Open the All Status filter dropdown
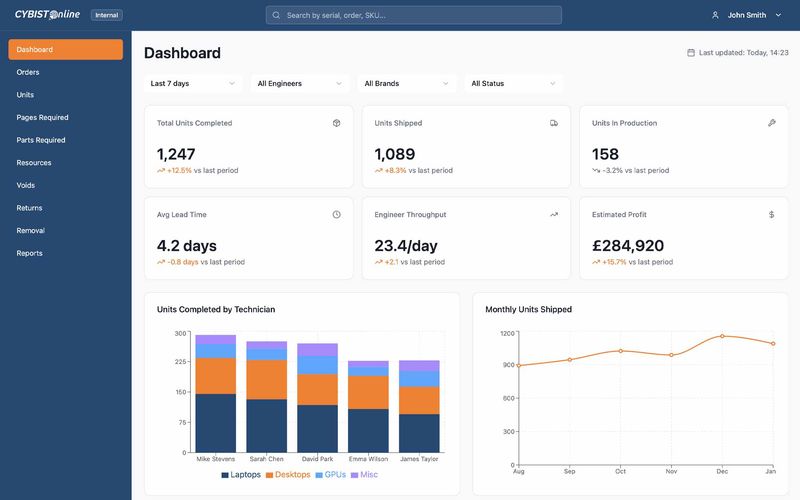This screenshot has height=500, width=800. [x=514, y=84]
